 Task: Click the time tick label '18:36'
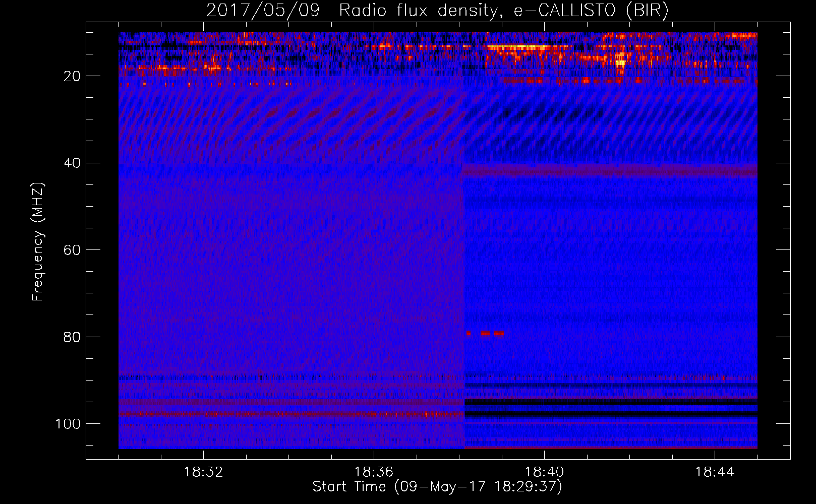tap(374, 472)
